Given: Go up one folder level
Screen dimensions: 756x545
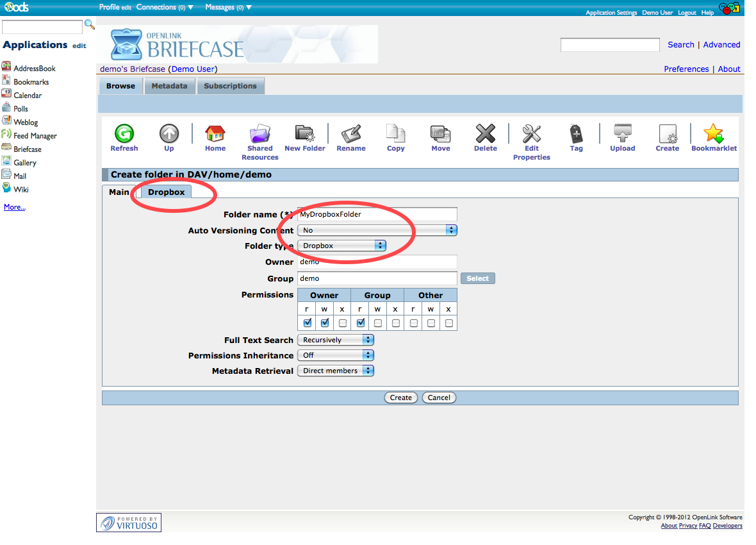Looking at the screenshot, I should click(x=169, y=134).
